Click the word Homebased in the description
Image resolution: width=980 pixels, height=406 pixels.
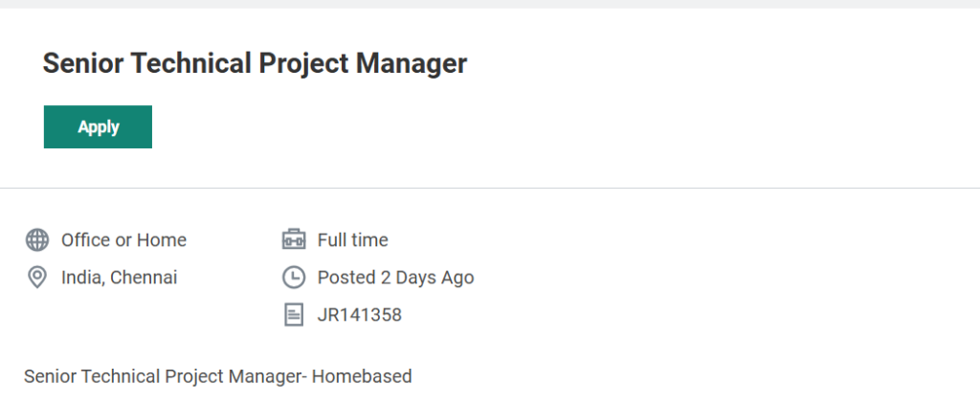[x=362, y=376]
